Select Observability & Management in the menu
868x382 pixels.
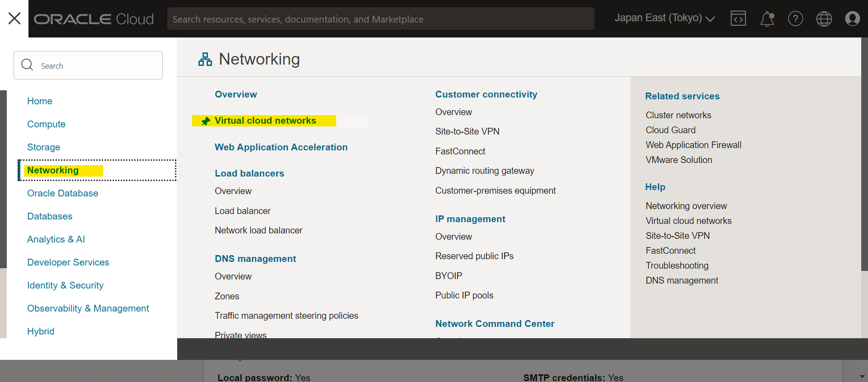(88, 308)
